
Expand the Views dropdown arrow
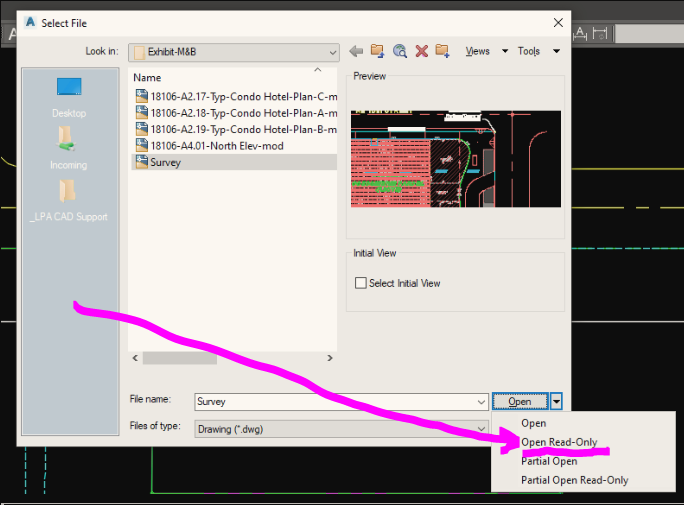pyautogui.click(x=505, y=51)
